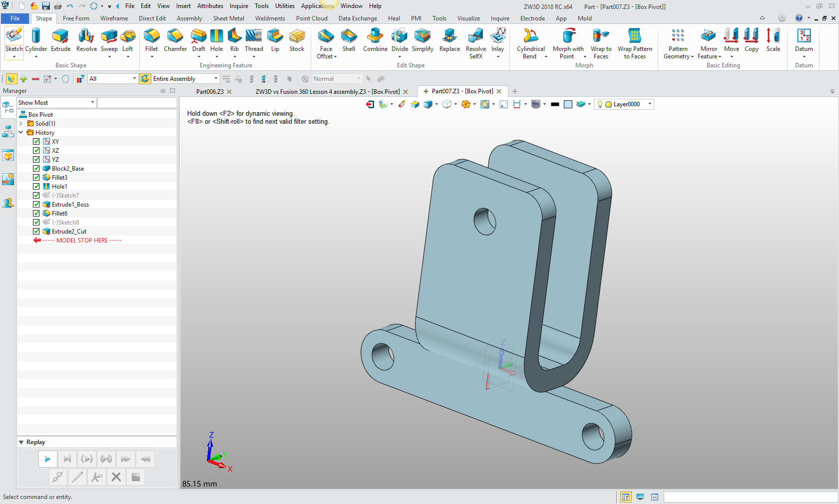839x504 pixels.
Task: Disable the Extrude2_Cut feature checkbox
Action: click(36, 232)
